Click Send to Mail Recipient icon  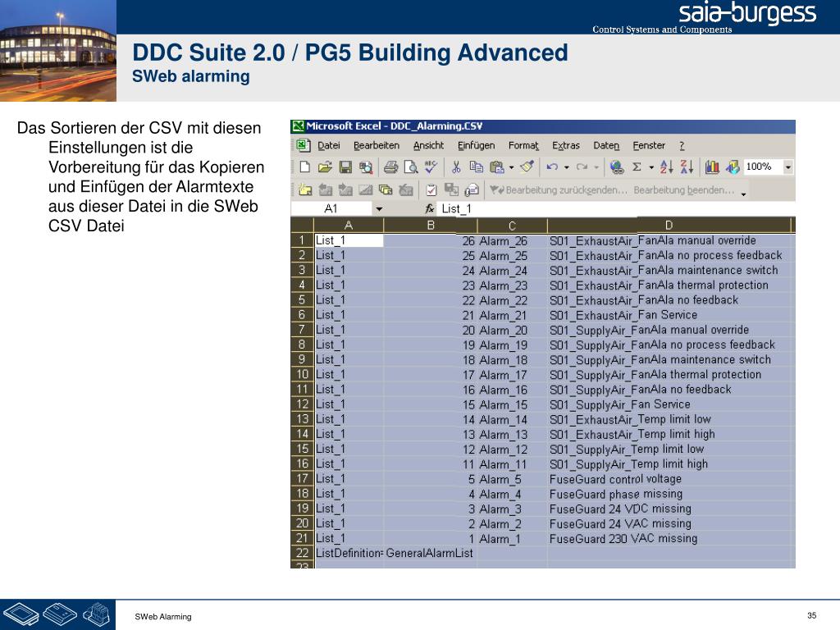click(472, 189)
